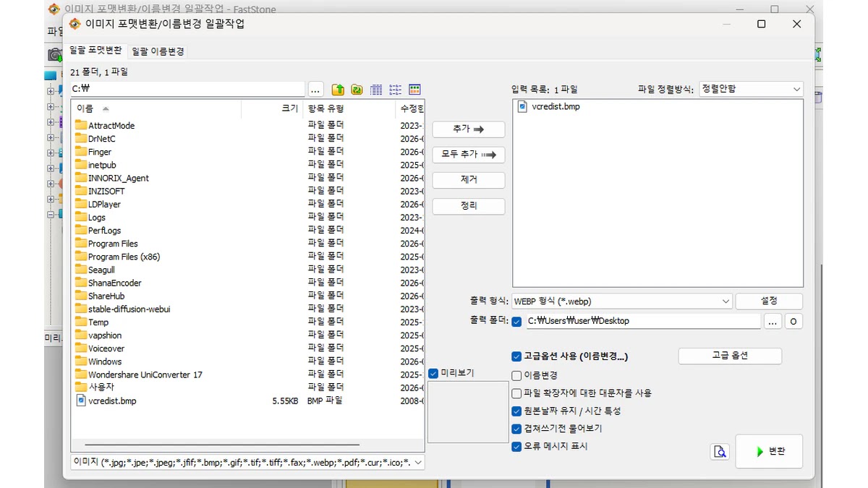The image size is (868, 488).
Task: Click the inetpub folder icon
Action: coord(81,165)
